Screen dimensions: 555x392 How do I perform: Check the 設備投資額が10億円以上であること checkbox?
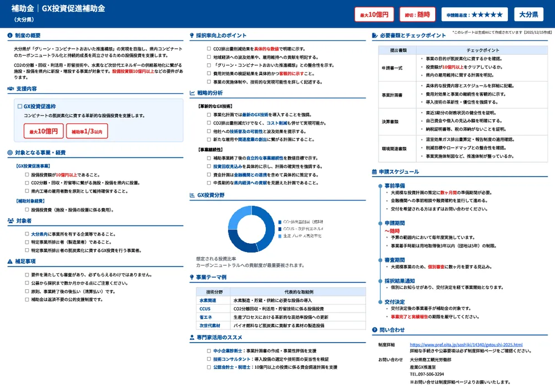tap(26, 174)
